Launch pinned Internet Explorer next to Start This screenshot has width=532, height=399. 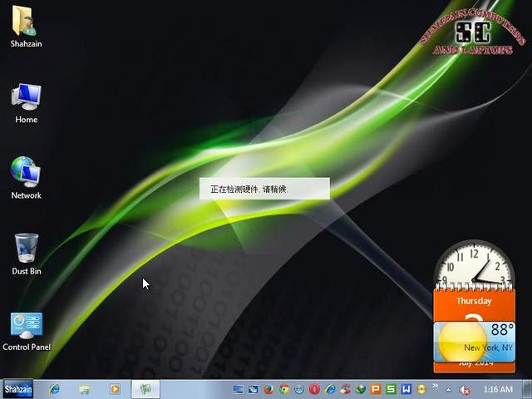pyautogui.click(x=53, y=389)
